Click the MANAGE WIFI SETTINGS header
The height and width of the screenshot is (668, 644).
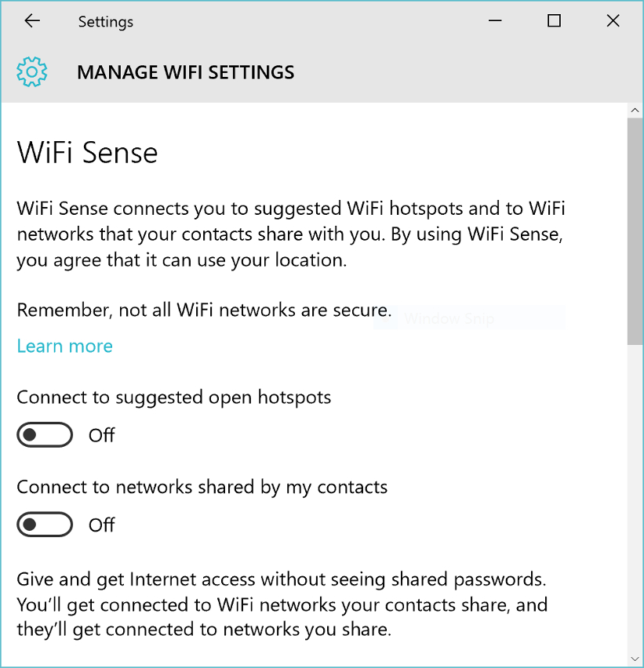tap(186, 72)
